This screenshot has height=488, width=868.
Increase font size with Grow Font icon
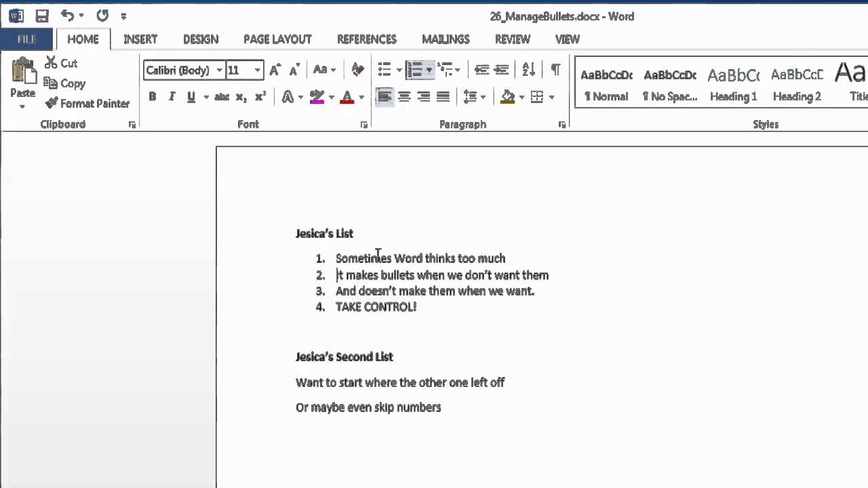click(x=275, y=70)
